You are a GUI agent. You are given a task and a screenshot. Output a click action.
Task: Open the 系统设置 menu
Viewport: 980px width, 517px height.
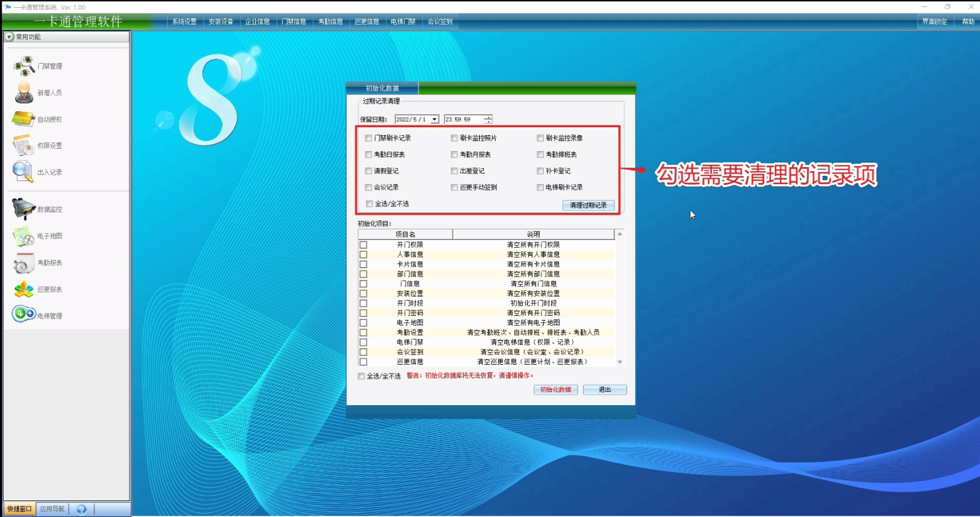[x=184, y=22]
